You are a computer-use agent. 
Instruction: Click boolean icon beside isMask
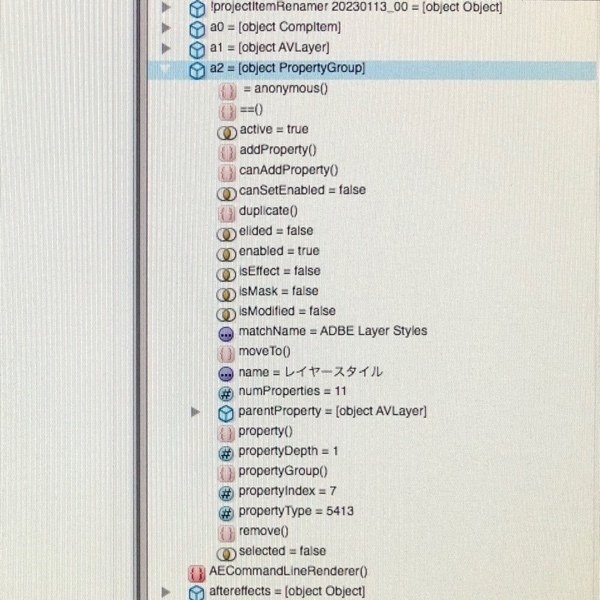(226, 294)
